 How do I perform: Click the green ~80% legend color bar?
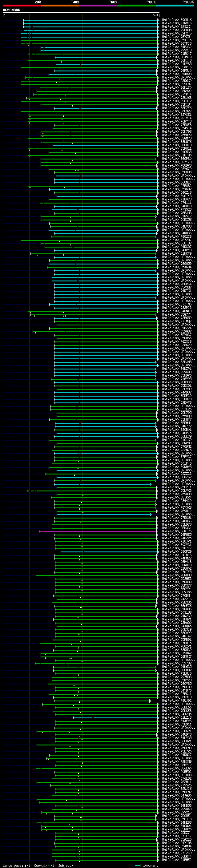click(137, 6)
